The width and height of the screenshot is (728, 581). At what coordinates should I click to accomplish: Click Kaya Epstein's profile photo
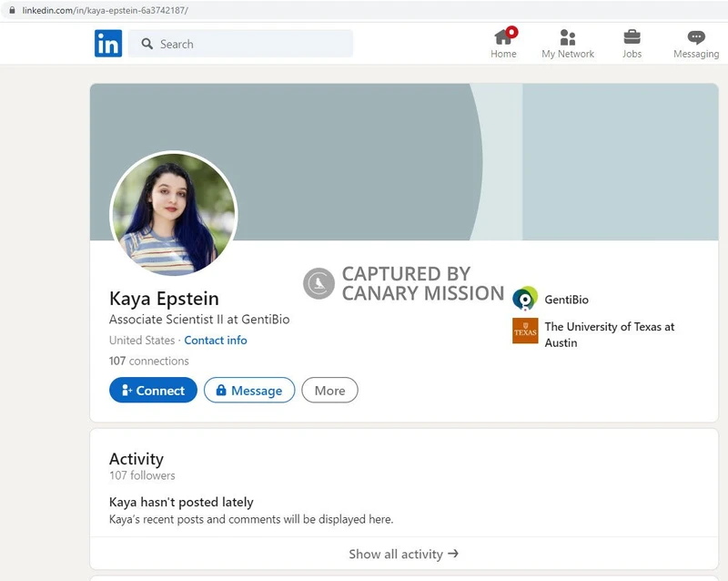click(x=174, y=212)
